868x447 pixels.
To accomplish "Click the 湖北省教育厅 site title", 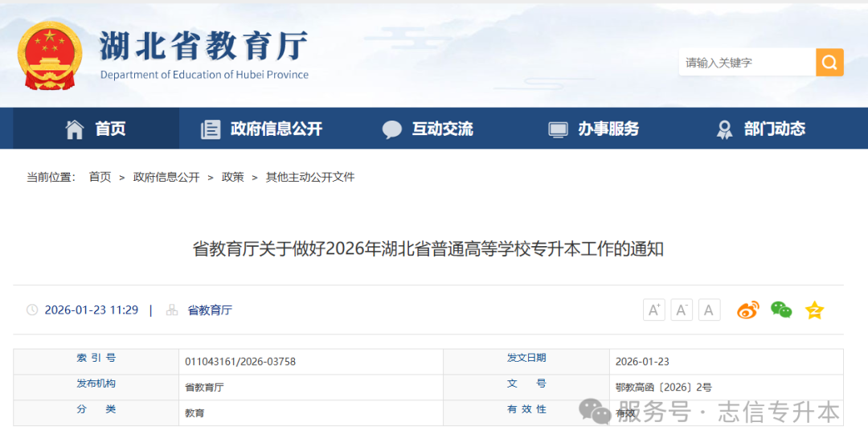I will (x=203, y=45).
